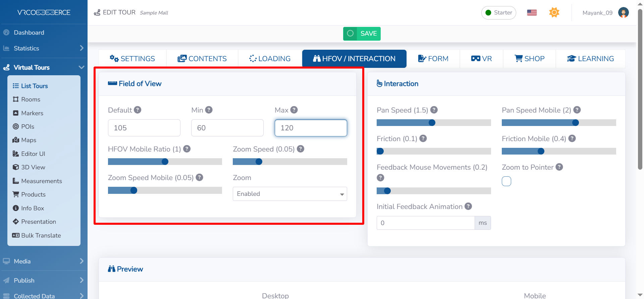Click help icon beside Zoom to Pointer
This screenshot has width=644, height=299.
559,167
